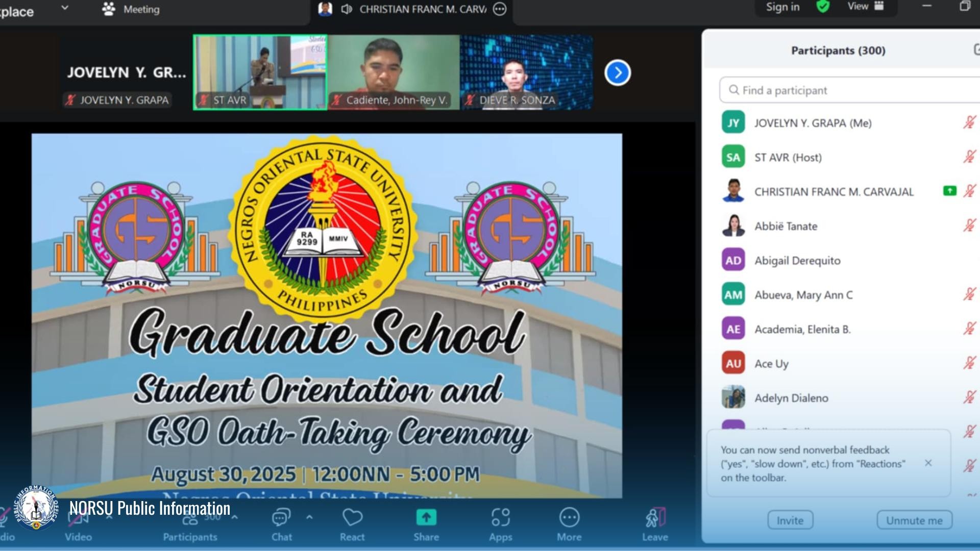This screenshot has height=551, width=980.
Task: Dismiss the nonverbal feedback notification
Action: pos(928,463)
